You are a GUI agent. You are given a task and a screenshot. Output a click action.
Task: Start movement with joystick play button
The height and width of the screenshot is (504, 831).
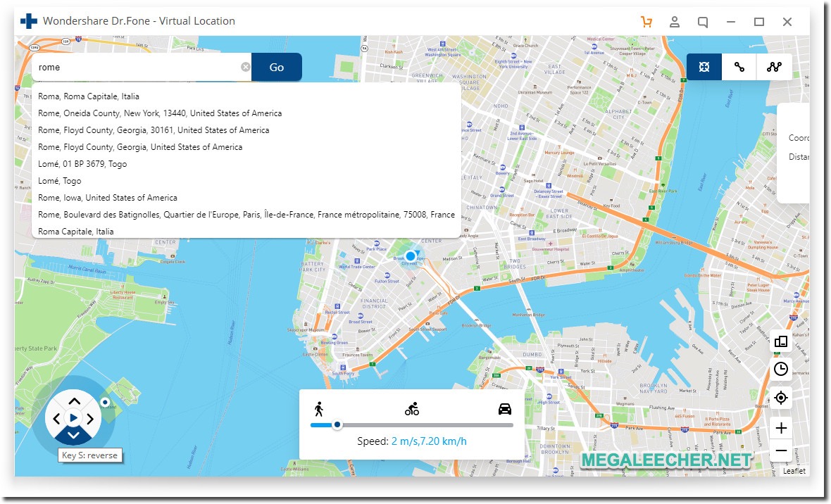coord(74,419)
